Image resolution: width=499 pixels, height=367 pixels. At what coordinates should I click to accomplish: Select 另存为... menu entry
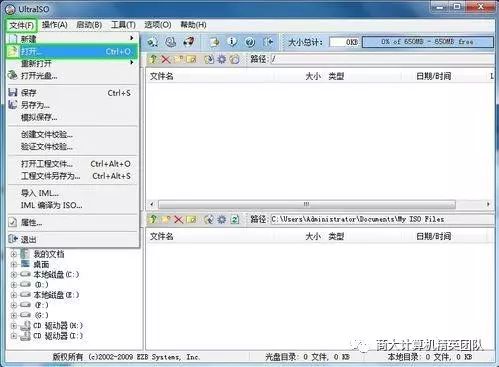(72, 105)
